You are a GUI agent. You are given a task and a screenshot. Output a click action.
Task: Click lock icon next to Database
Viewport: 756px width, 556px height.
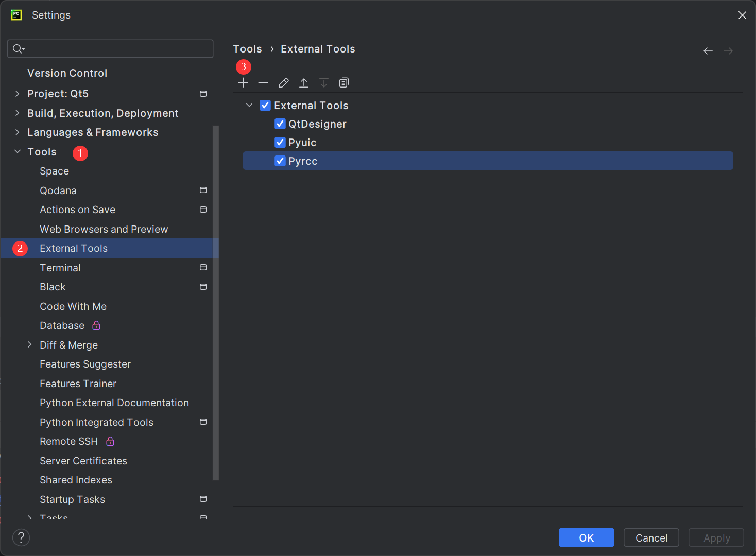(96, 325)
